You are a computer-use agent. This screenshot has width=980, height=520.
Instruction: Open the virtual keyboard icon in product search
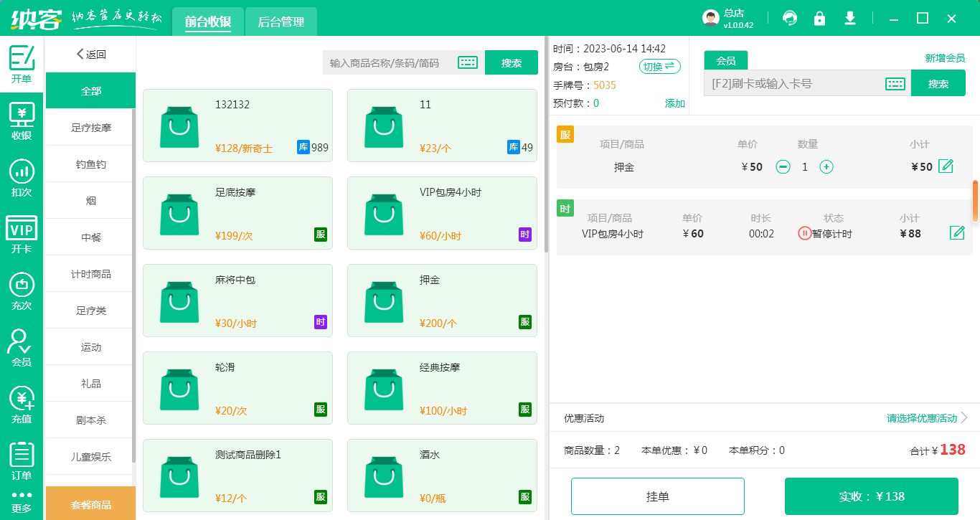pos(468,62)
